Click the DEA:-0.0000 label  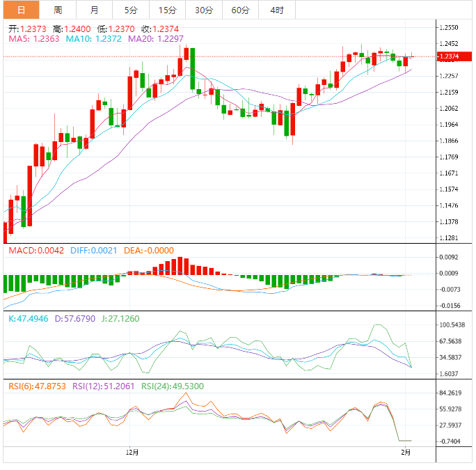tap(149, 251)
